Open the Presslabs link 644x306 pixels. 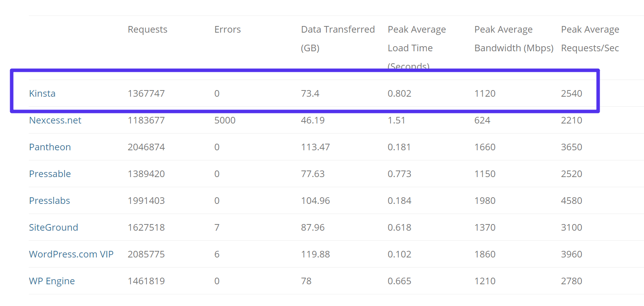tap(49, 201)
